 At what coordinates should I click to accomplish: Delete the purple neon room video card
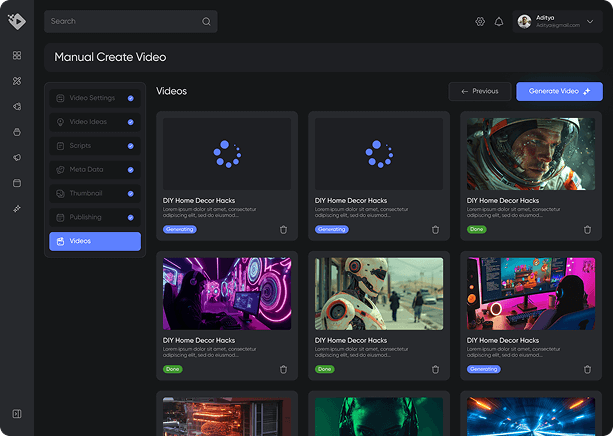tap(283, 369)
